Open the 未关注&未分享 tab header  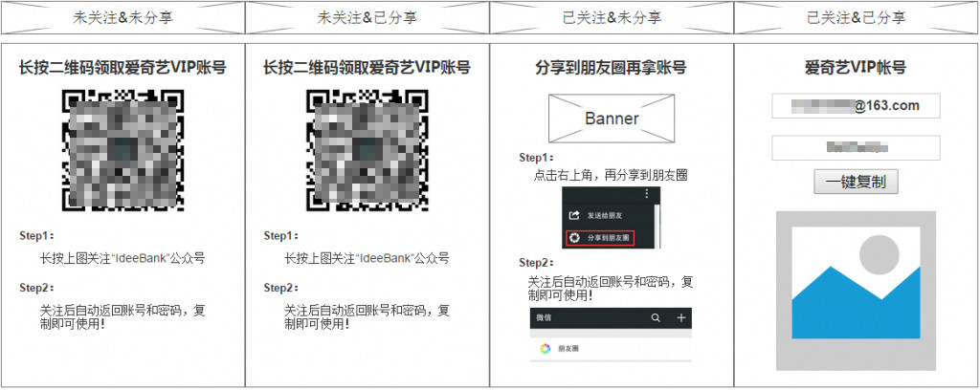click(123, 17)
